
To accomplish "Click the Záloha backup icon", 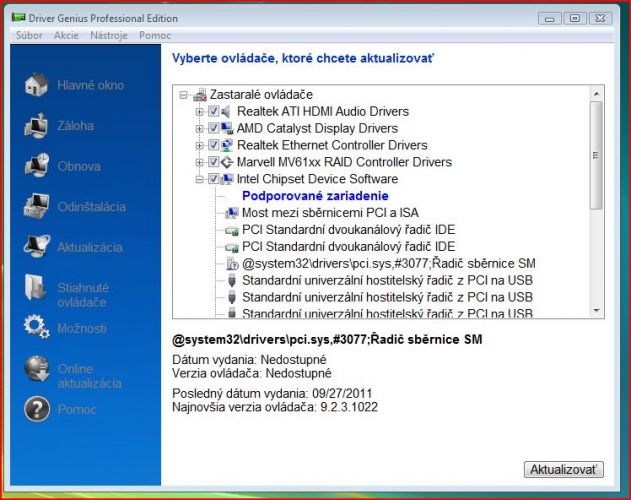I will (36, 126).
